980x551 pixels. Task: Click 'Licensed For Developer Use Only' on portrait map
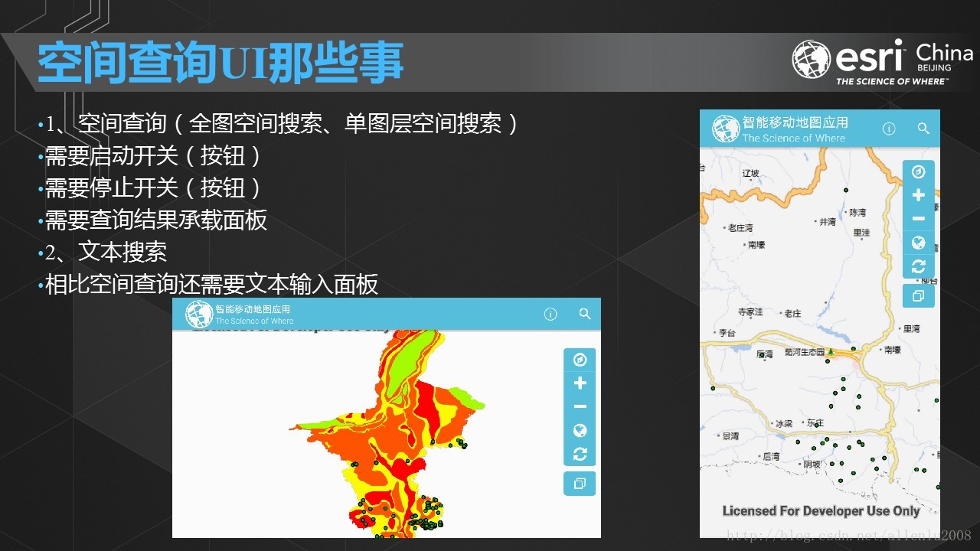821,510
